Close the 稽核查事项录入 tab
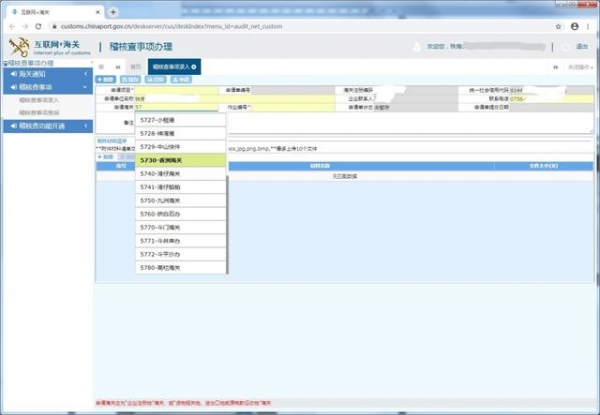Viewport: 600px width, 415px height. click(x=193, y=66)
